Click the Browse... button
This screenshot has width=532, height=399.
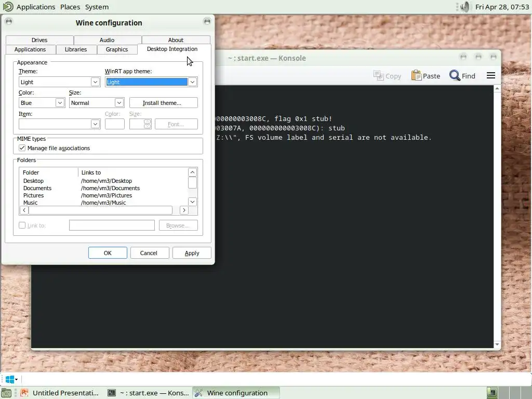(x=178, y=225)
